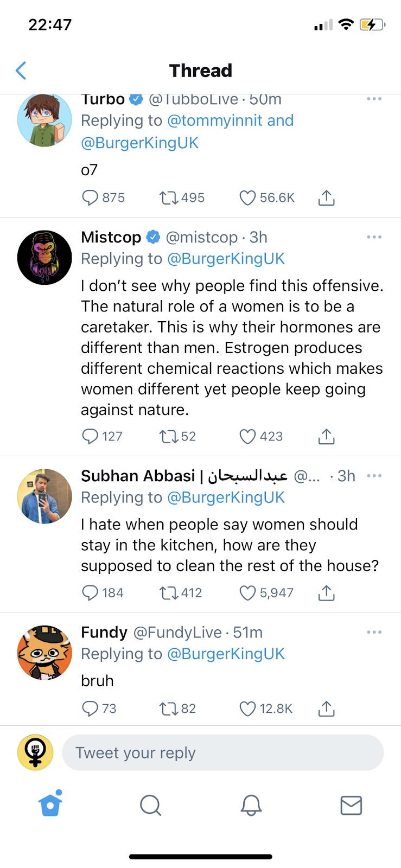Go to the Home tab
Screen dimensions: 401x868
(x=50, y=805)
